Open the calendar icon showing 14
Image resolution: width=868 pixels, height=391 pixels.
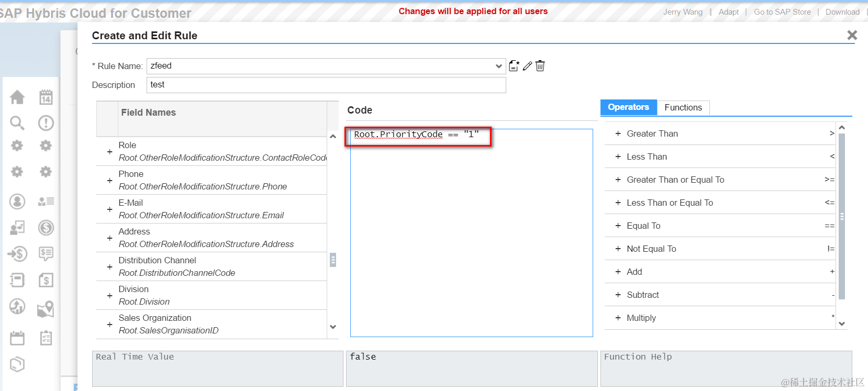click(x=46, y=97)
